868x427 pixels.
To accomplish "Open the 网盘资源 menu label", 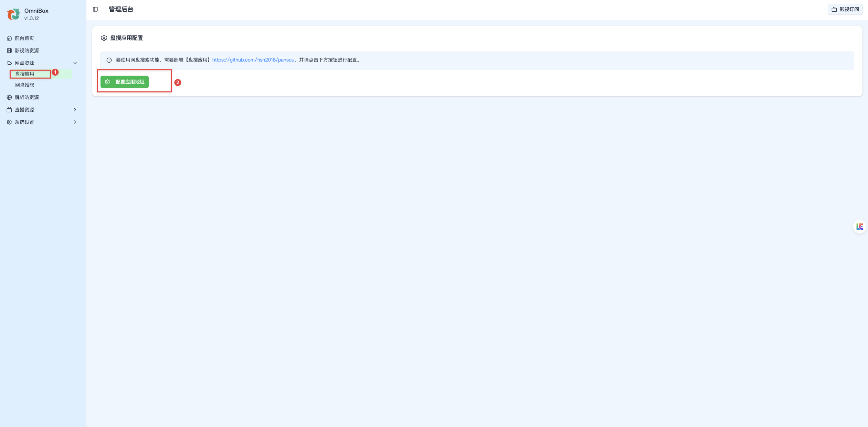I will pos(24,63).
